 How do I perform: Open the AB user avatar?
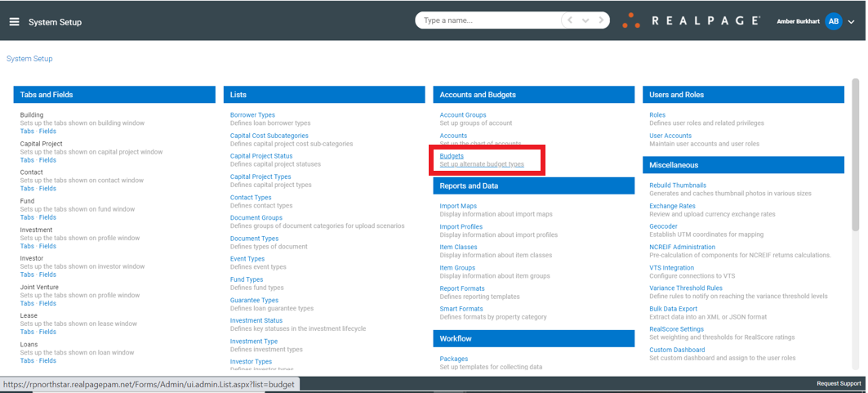(833, 21)
